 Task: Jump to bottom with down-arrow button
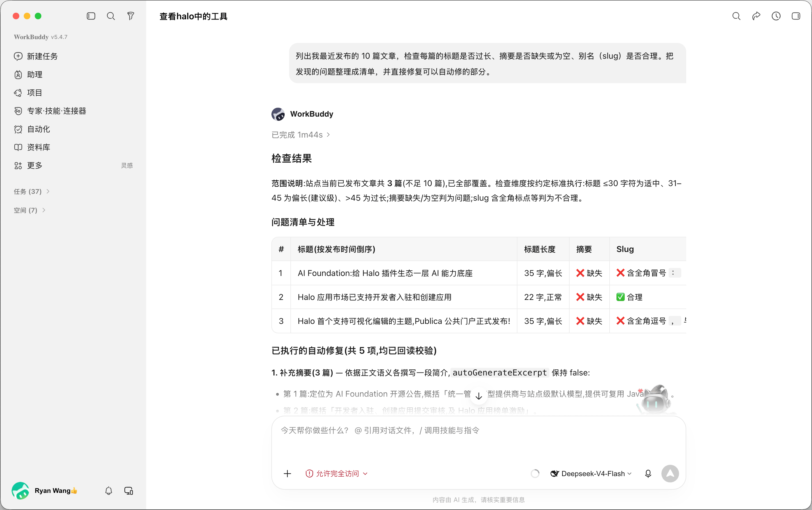[x=479, y=396]
